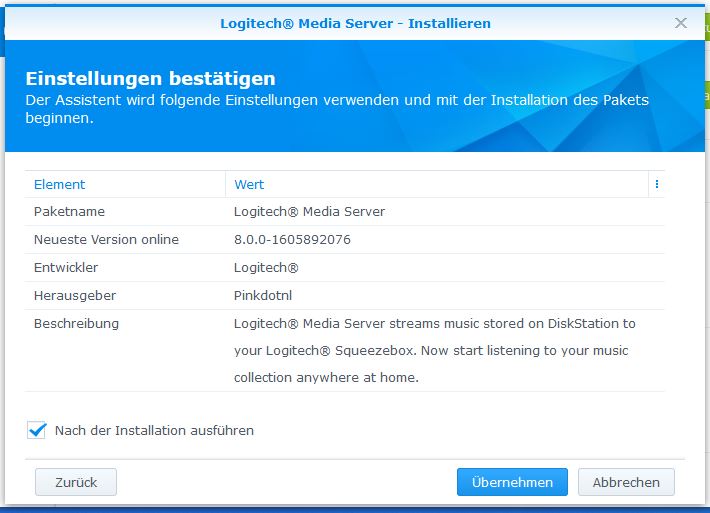710x513 pixels.
Task: Open the column options three-dot menu
Action: click(657, 184)
